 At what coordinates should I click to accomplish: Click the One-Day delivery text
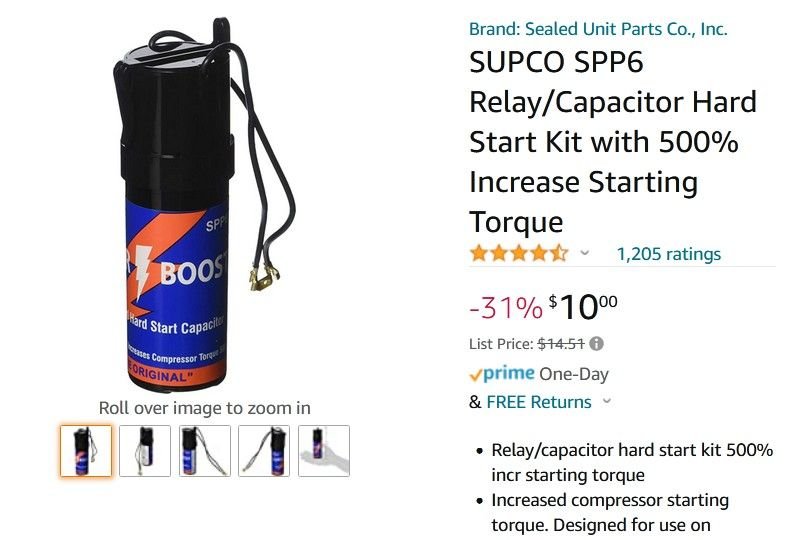tap(574, 374)
